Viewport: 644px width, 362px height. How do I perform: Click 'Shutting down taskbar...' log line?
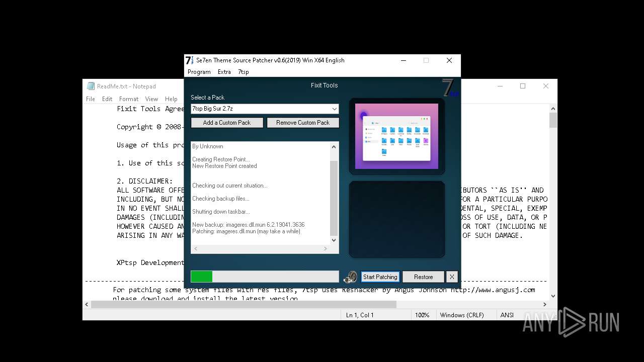(221, 212)
